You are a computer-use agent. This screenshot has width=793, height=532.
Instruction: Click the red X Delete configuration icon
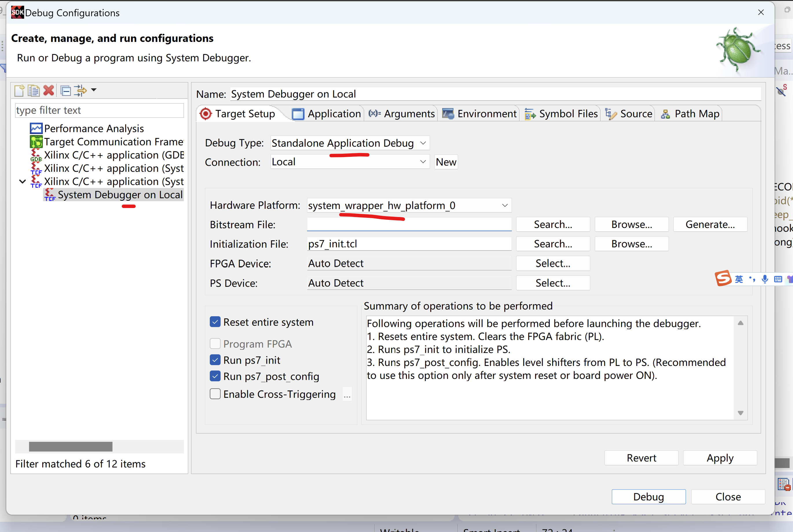49,91
